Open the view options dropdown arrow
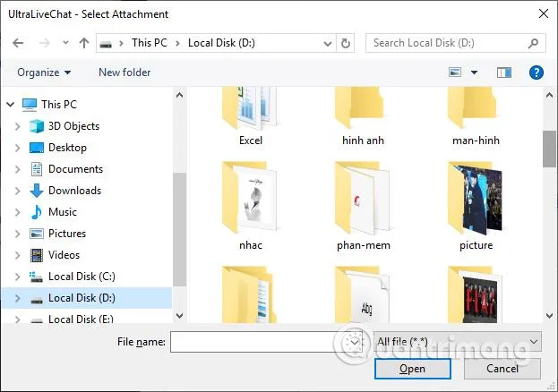This screenshot has width=558, height=392. coord(474,72)
